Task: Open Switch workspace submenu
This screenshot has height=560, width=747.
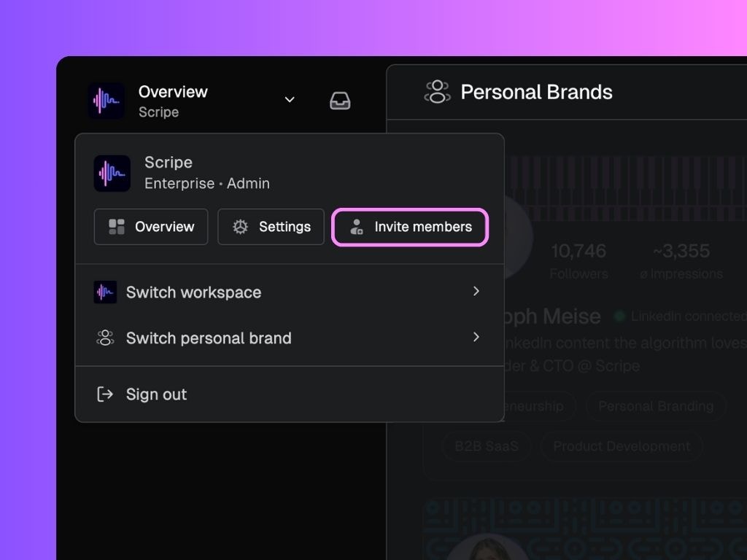Action: 290,292
